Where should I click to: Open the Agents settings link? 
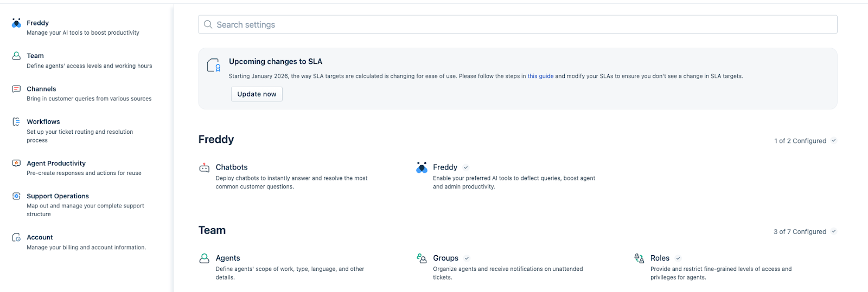point(228,258)
